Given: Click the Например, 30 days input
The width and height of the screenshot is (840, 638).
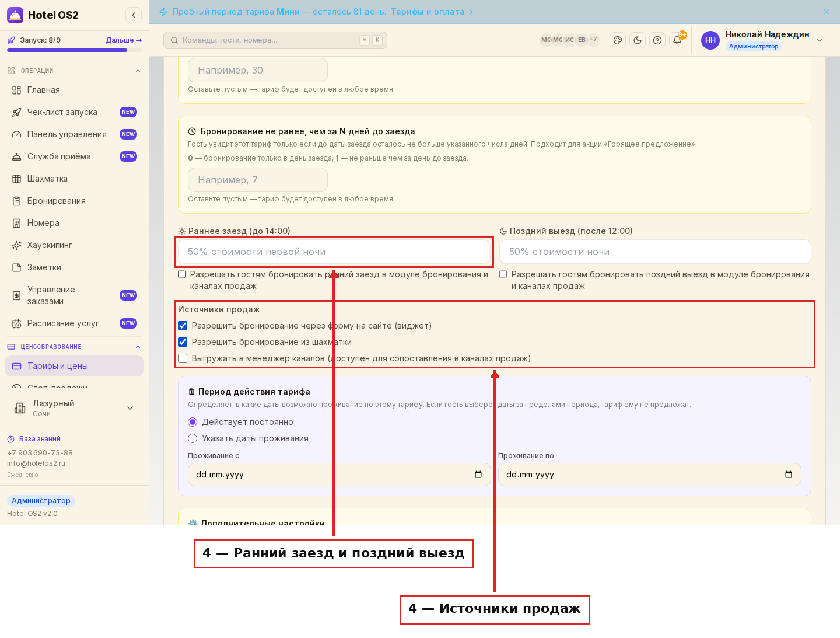Looking at the screenshot, I should 258,70.
